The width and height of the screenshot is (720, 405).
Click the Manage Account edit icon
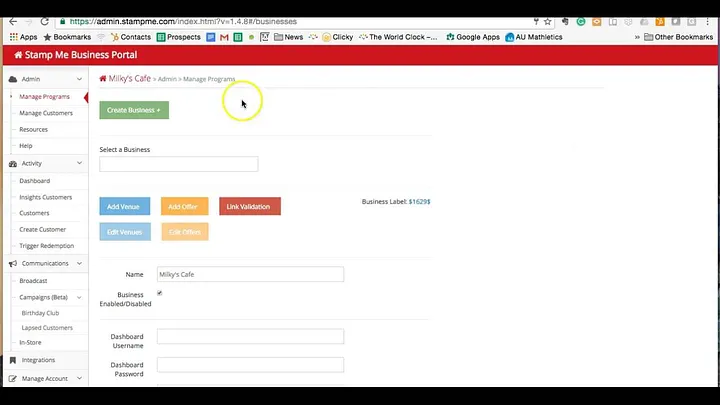point(13,379)
